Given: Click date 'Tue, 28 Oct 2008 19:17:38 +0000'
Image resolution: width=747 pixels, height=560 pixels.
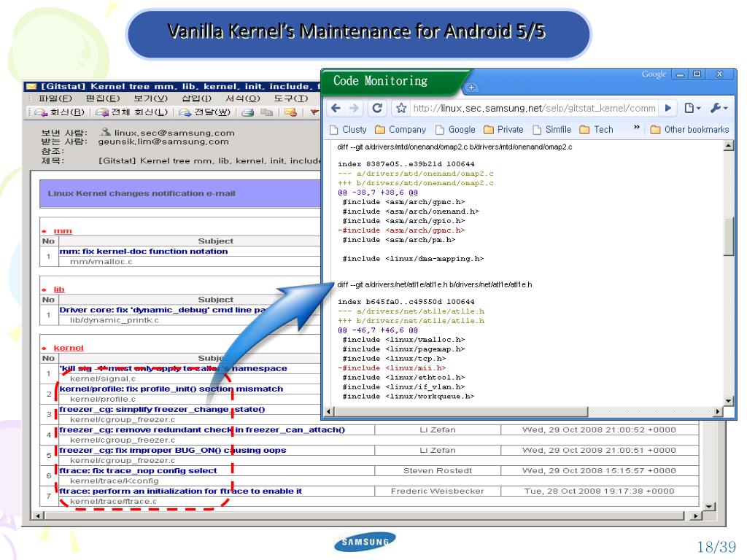Looking at the screenshot, I should pos(600,491).
